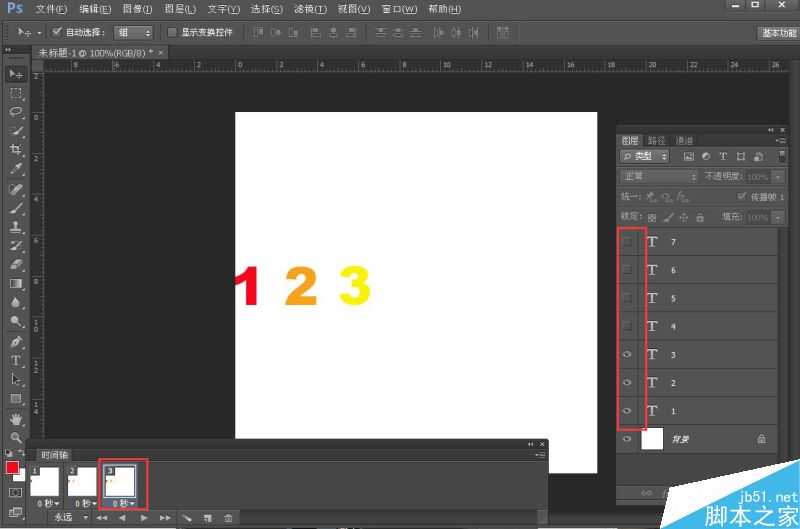
Task: Select the Eyedropper tool
Action: click(16, 168)
